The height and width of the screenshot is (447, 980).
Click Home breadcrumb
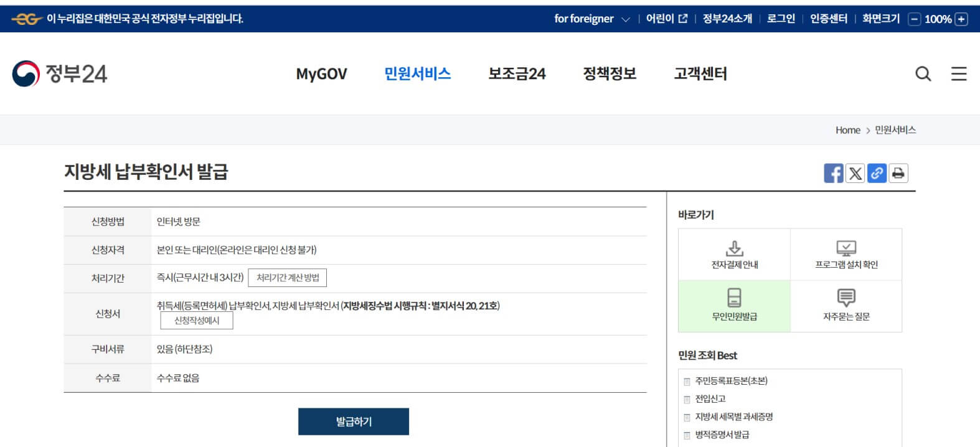tap(847, 130)
